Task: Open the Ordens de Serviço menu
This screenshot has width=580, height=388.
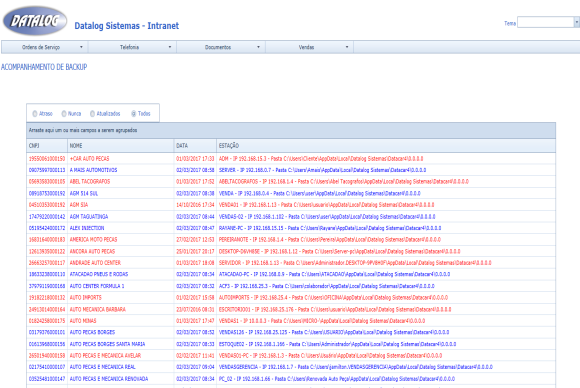Action: [45, 47]
